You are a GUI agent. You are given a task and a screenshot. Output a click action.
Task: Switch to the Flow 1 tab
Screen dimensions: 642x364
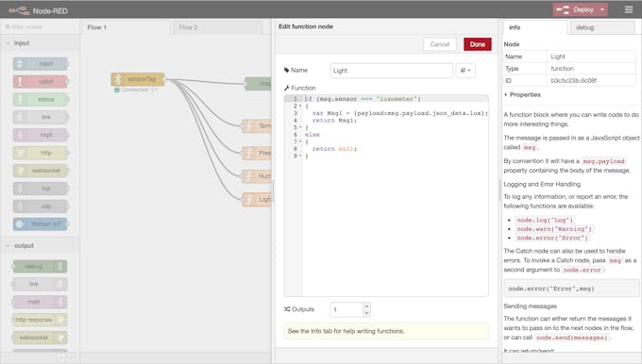[126, 27]
